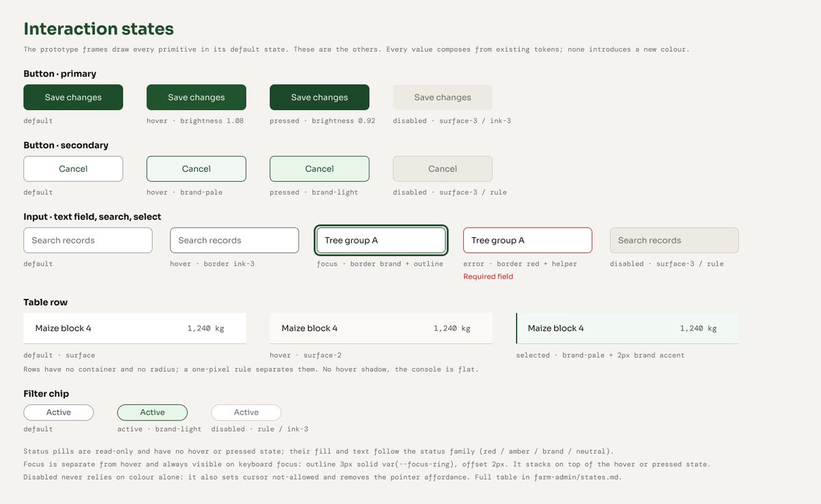
Task: Click the error-state Tree group A field
Action: coord(527,240)
